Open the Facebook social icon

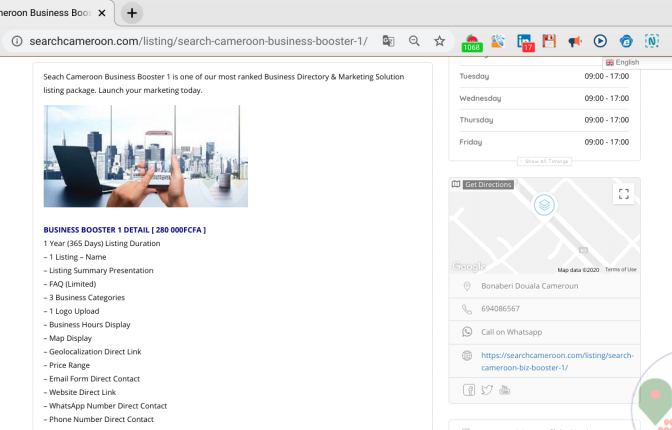469,390
